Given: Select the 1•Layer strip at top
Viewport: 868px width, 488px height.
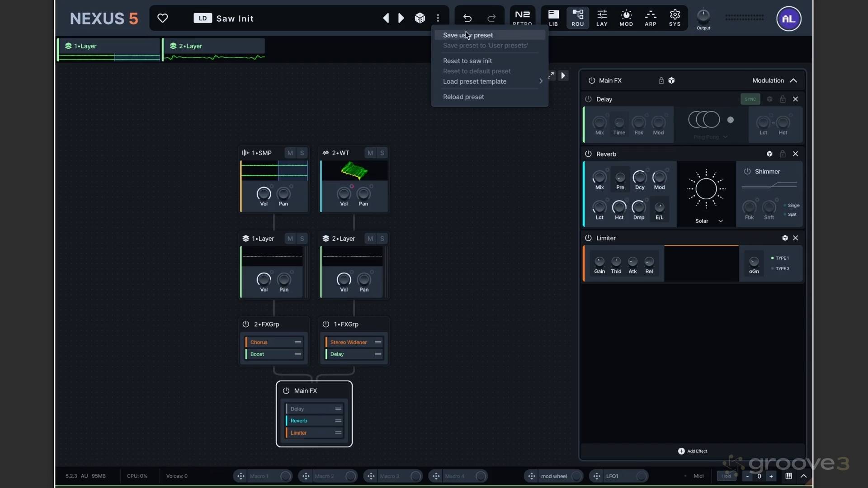Looking at the screenshot, I should 109,50.
